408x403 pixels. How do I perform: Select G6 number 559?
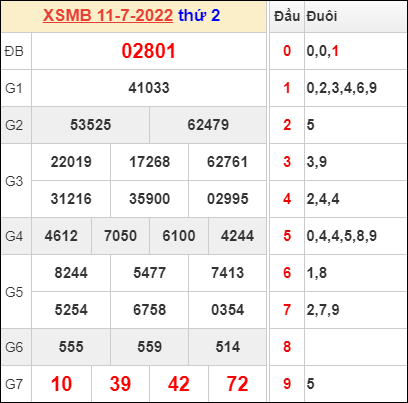[150, 347]
